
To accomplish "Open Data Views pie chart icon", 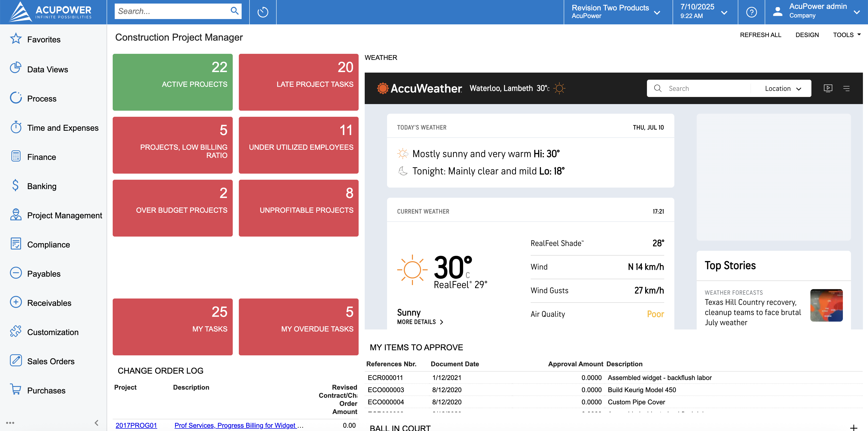I will pos(15,68).
